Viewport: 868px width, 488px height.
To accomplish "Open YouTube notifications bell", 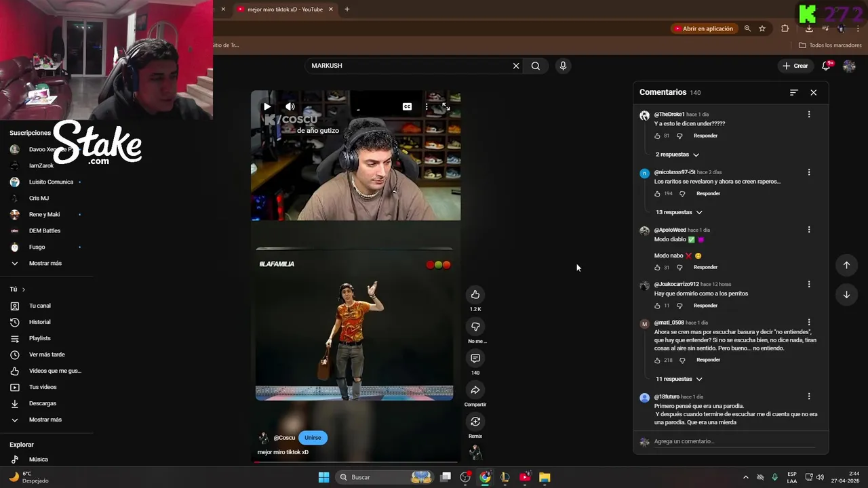I will coord(826,66).
